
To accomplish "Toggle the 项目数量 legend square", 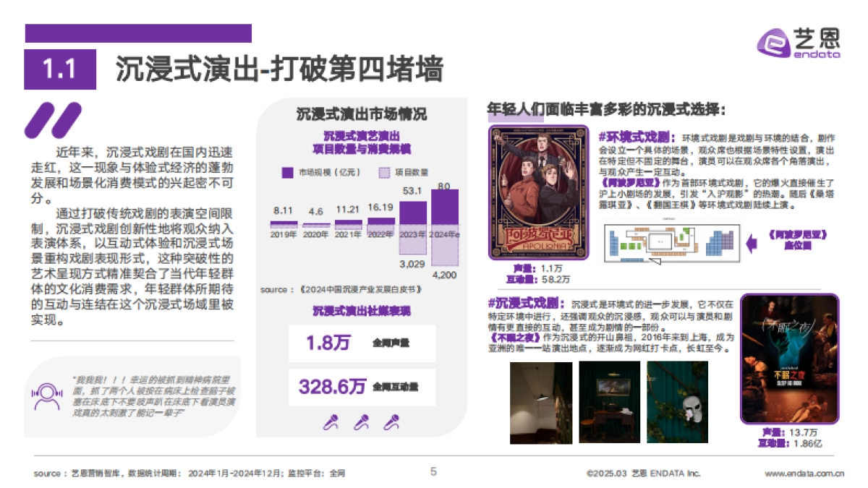I will click(383, 173).
